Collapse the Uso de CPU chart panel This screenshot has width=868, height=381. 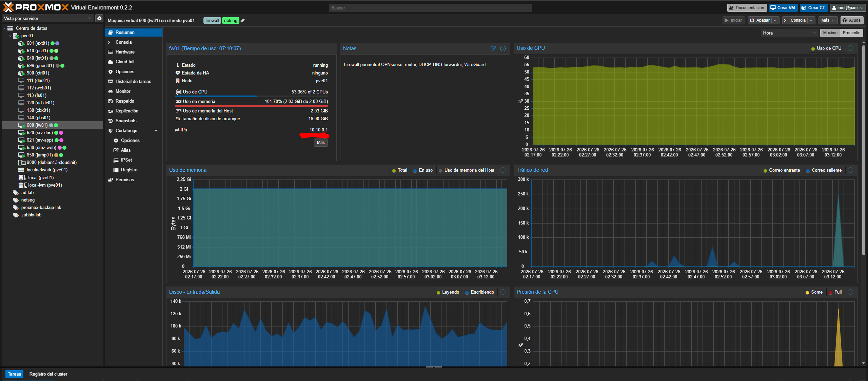(850, 48)
